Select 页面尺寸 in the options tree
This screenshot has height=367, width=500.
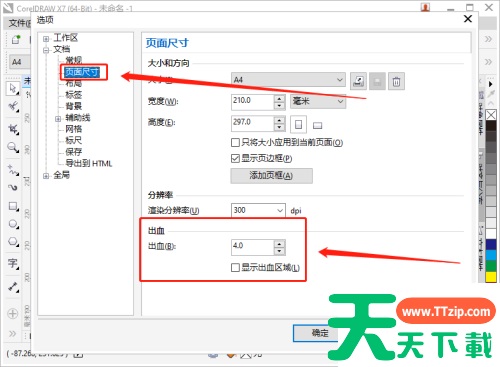(82, 72)
